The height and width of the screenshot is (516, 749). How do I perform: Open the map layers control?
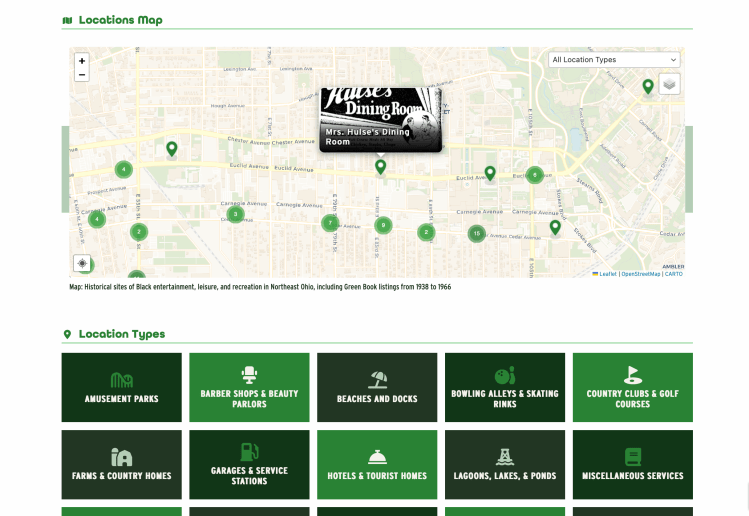[x=669, y=84]
